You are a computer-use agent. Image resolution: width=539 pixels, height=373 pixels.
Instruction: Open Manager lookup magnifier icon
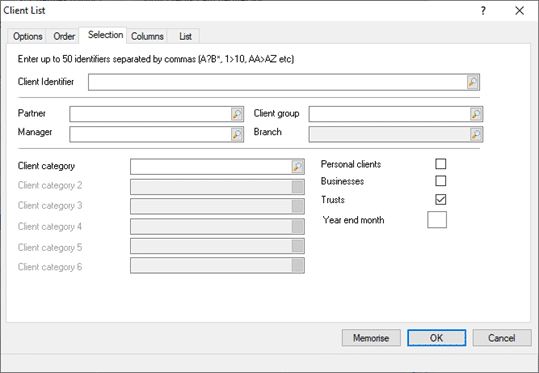(x=237, y=134)
